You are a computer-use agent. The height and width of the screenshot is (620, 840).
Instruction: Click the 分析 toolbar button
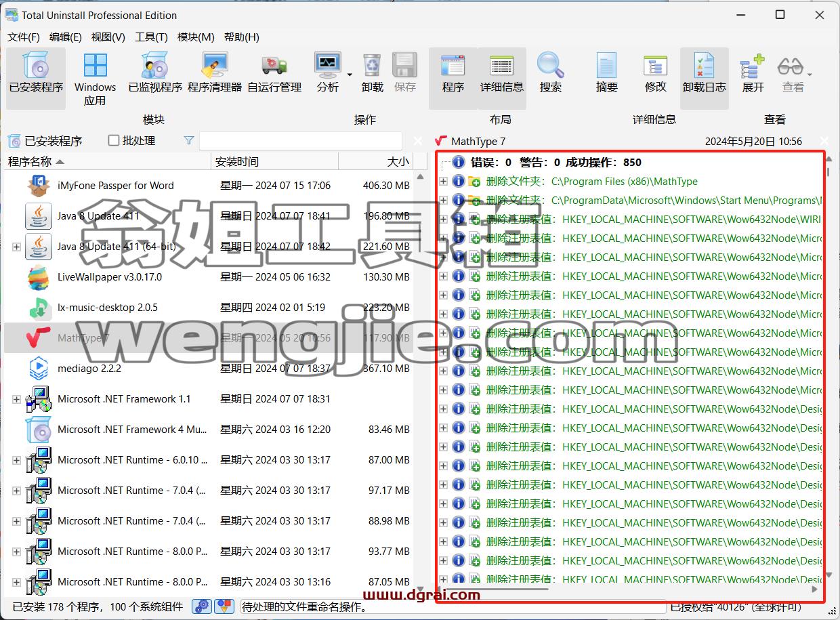coord(328,73)
